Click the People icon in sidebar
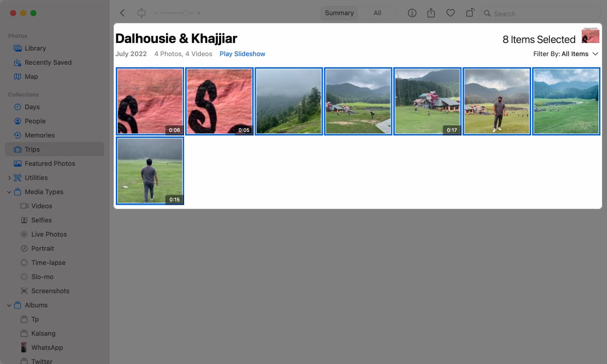 click(18, 121)
